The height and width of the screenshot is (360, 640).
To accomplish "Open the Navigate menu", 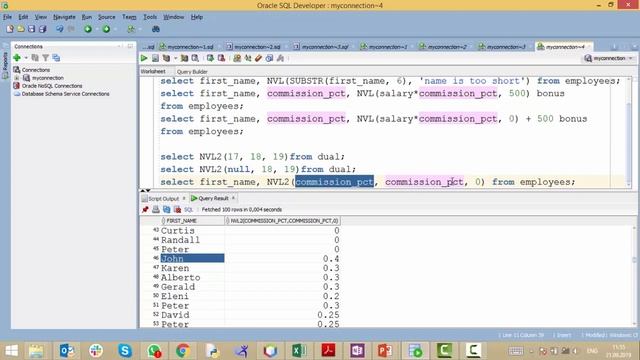I will [64, 17].
